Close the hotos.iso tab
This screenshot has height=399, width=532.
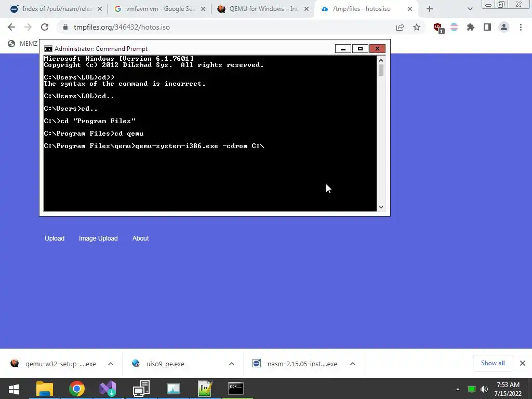(410, 9)
